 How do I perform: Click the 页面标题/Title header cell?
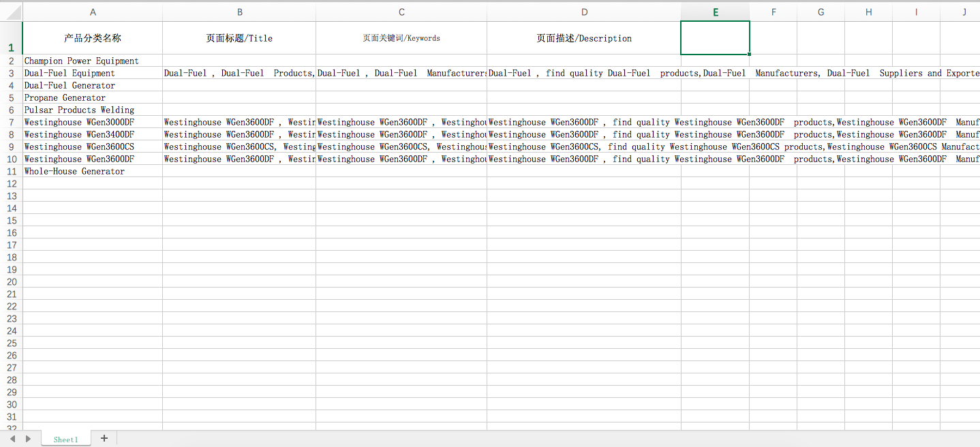239,38
